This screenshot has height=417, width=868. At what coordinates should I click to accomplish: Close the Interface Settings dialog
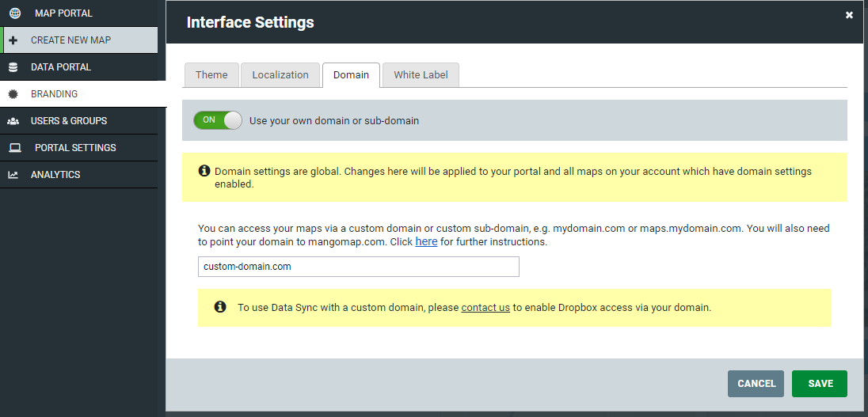[x=849, y=15]
